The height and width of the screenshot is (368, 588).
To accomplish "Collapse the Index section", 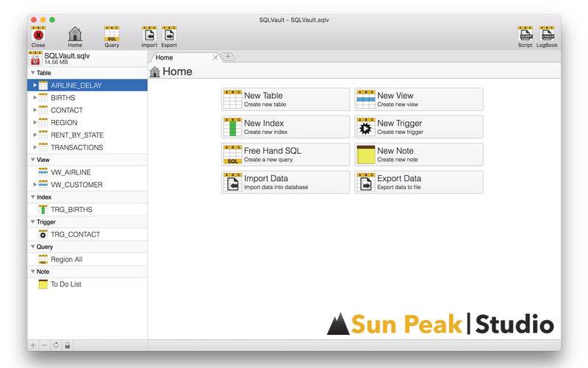I will (x=32, y=197).
